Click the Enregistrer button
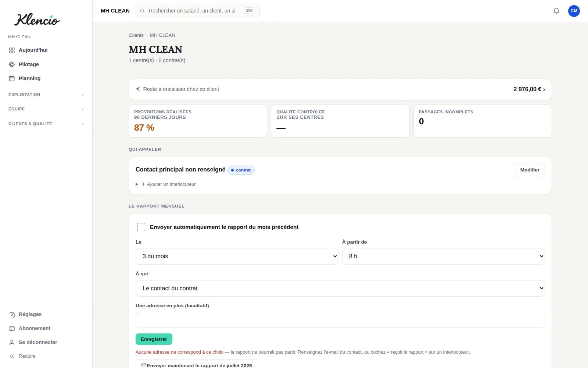588x368 pixels. (x=154, y=339)
